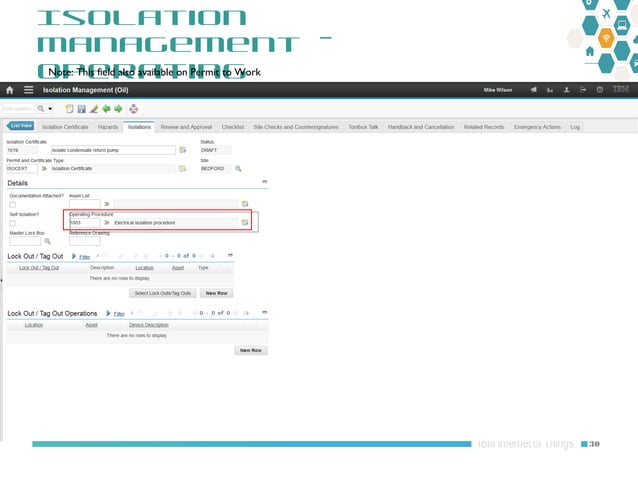Open the hamburger navigation menu
The width and height of the screenshot is (638, 479).
pos(28,90)
